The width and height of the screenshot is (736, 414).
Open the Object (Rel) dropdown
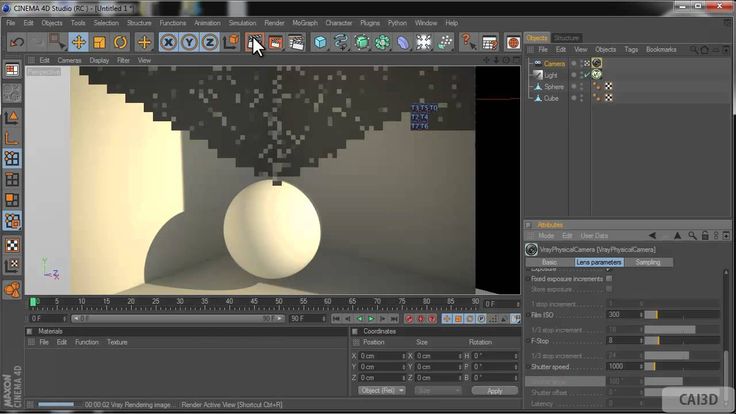pyautogui.click(x=381, y=391)
